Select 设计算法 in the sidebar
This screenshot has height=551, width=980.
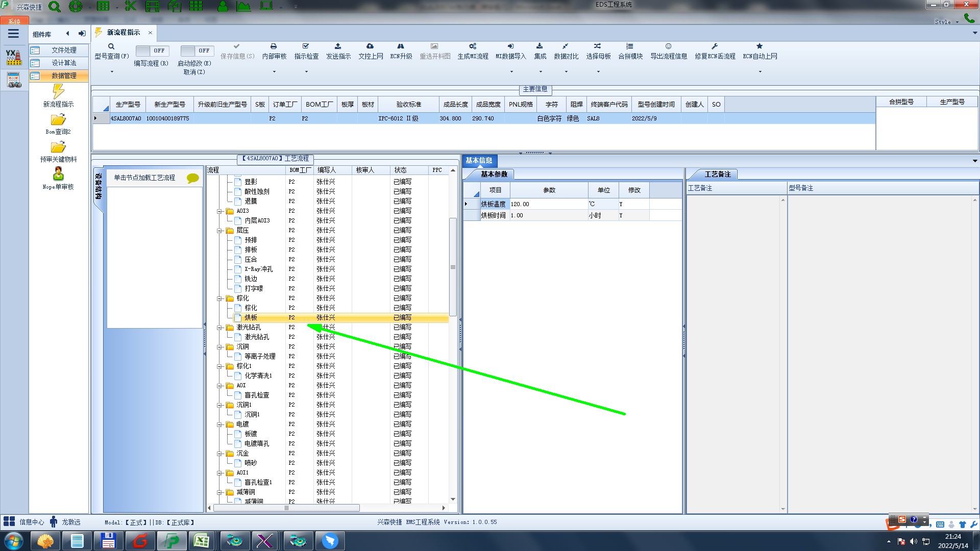pyautogui.click(x=64, y=63)
